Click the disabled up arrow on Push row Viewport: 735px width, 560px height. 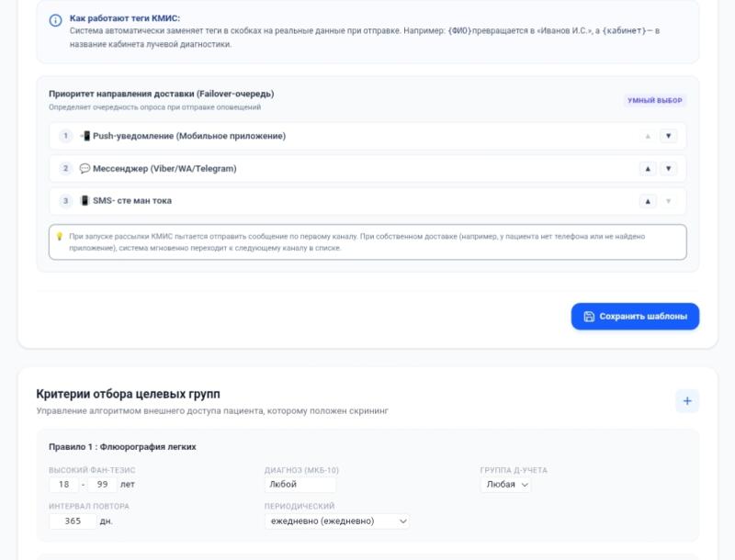pos(648,136)
